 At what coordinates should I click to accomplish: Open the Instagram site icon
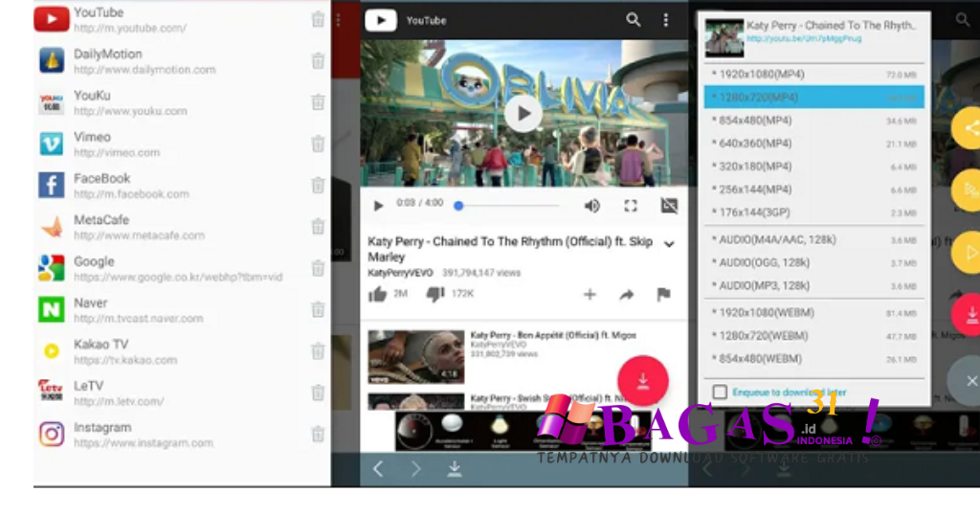click(x=52, y=435)
